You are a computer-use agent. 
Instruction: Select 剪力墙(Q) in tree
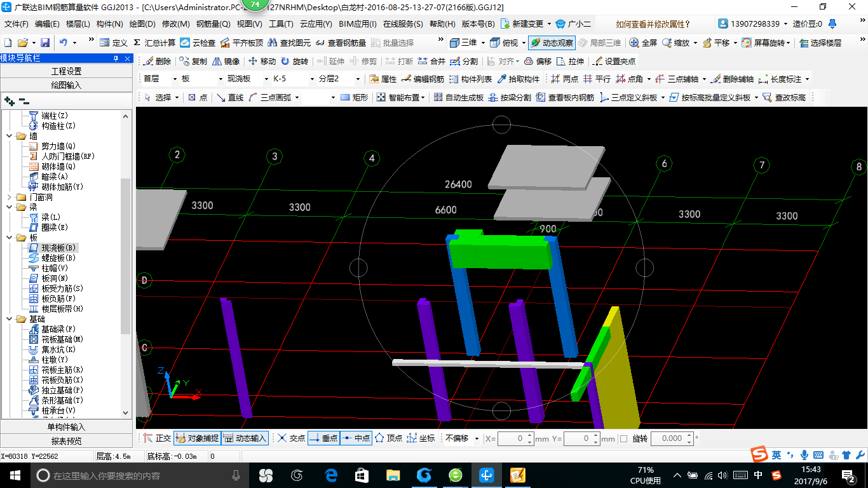click(58, 146)
